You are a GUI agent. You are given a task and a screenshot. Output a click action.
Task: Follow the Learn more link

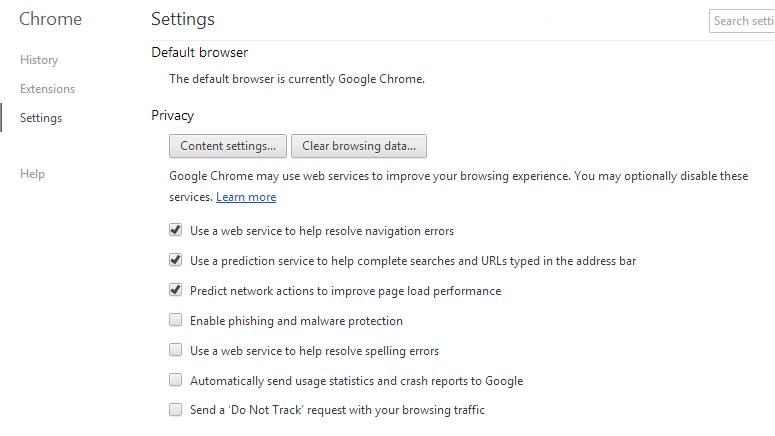[x=246, y=197]
